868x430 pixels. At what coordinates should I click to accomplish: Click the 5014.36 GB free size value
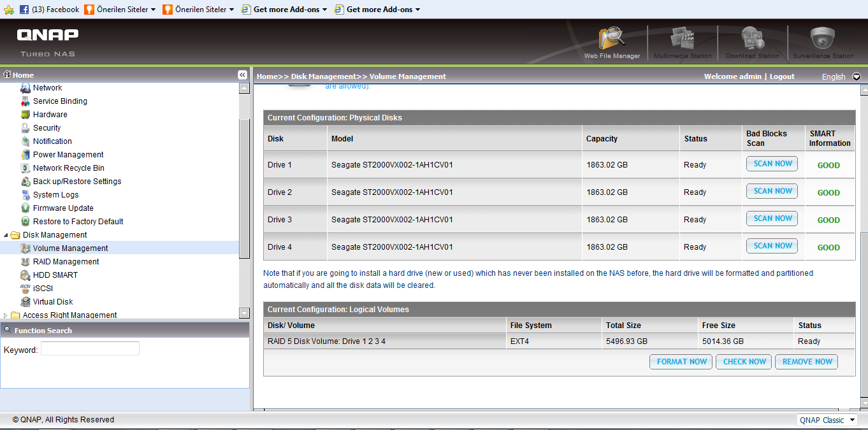[x=723, y=341]
